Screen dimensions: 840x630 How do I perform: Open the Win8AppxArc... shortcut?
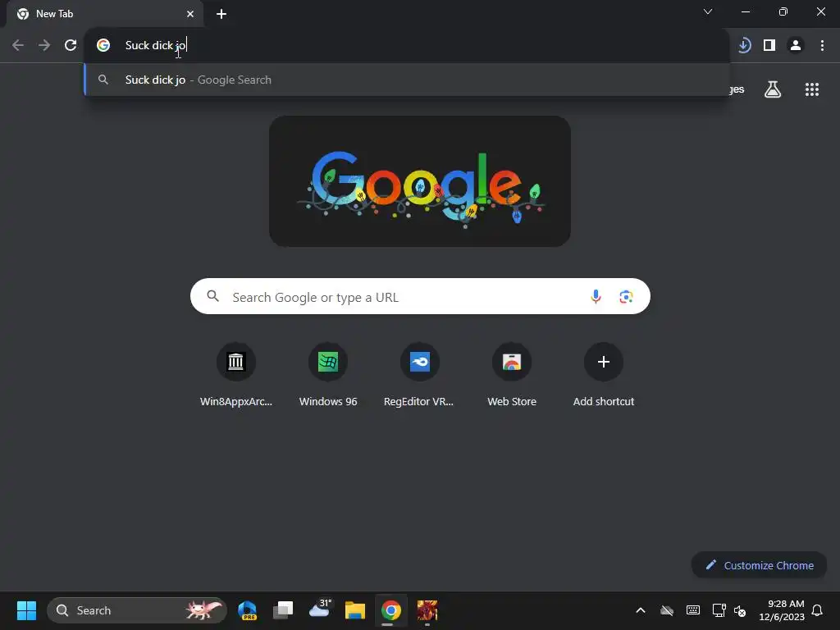pyautogui.click(x=235, y=375)
